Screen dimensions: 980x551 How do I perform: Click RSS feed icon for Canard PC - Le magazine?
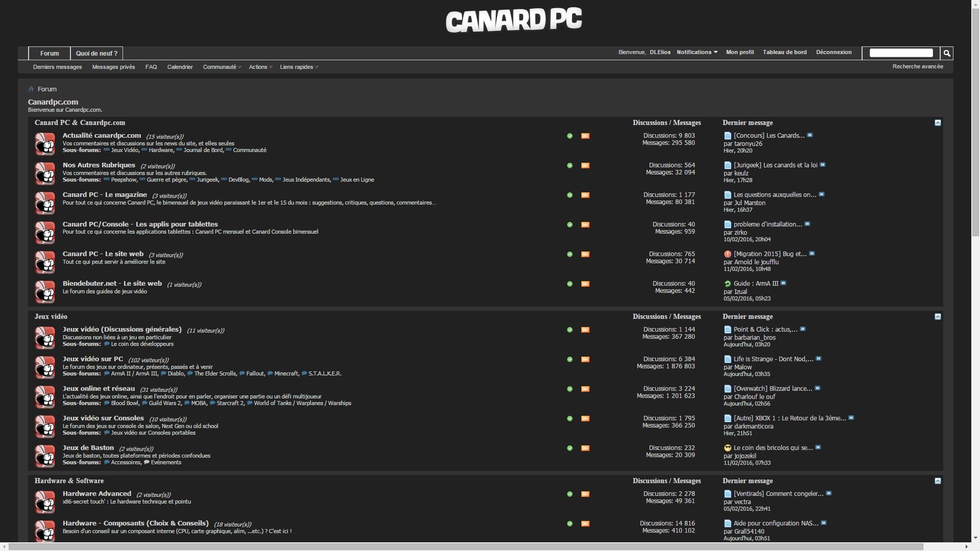[x=585, y=195]
